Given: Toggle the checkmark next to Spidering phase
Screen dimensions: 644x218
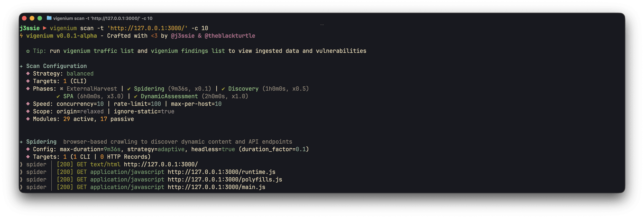Looking at the screenshot, I should pos(128,88).
